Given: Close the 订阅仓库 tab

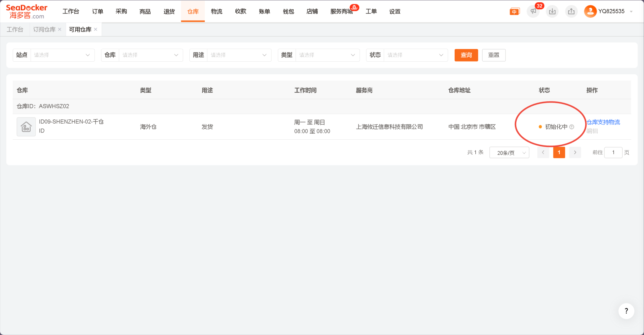Looking at the screenshot, I should 60,29.
